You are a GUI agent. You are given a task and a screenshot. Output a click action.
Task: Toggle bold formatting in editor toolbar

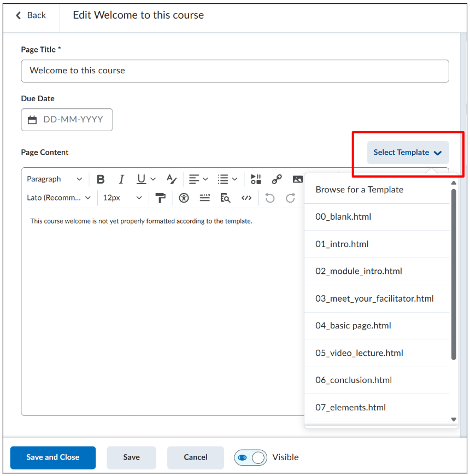(x=101, y=179)
